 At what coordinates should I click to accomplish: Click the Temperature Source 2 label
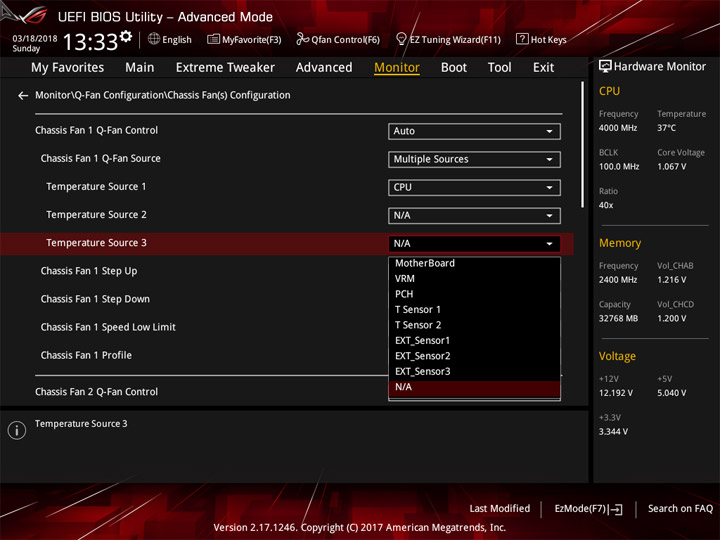(96, 215)
